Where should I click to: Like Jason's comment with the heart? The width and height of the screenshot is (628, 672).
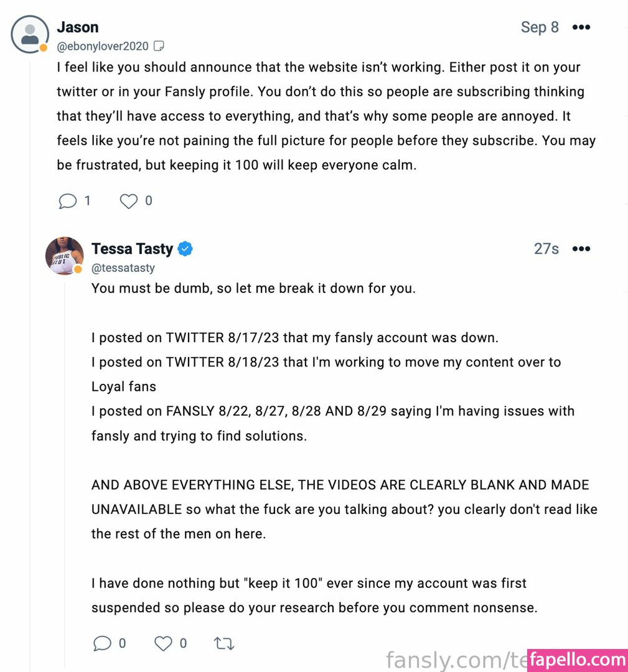click(x=128, y=201)
